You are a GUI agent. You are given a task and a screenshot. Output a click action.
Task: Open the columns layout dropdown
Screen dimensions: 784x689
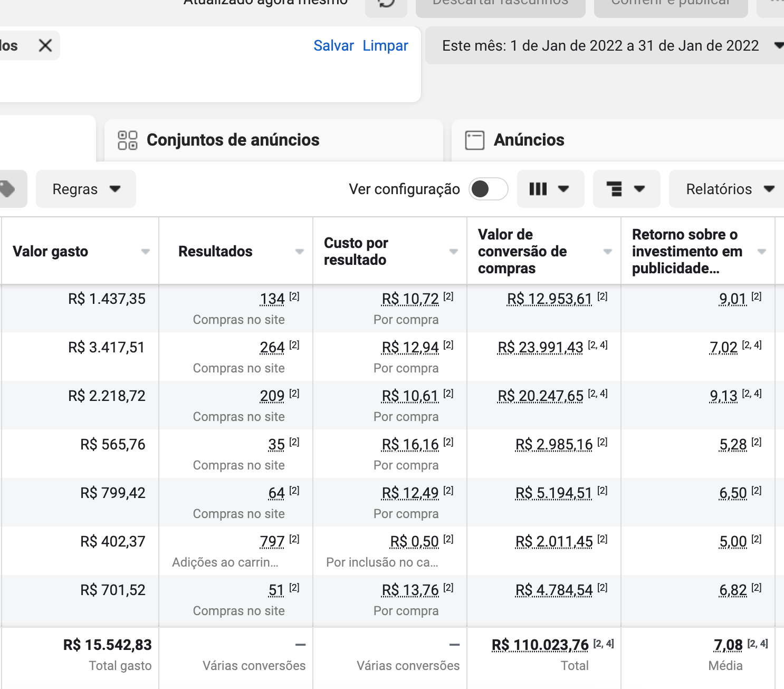(550, 189)
